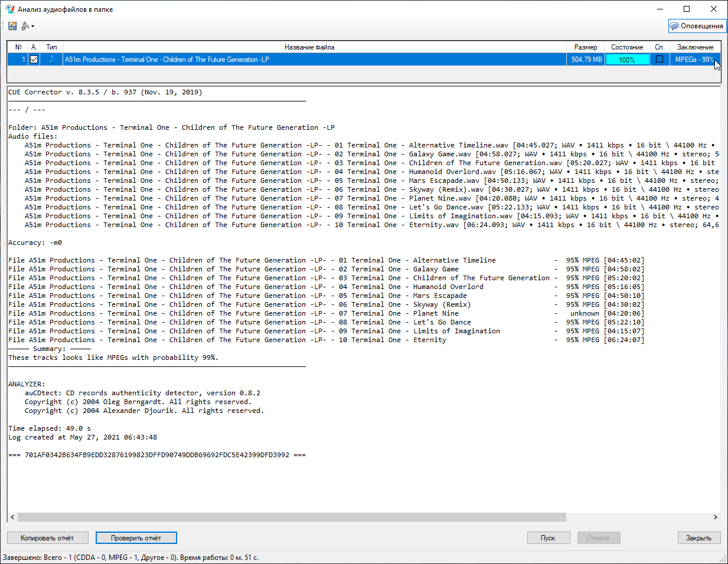Click the Пуск start button
Viewport: 728px width, 564px height.
coord(549,538)
